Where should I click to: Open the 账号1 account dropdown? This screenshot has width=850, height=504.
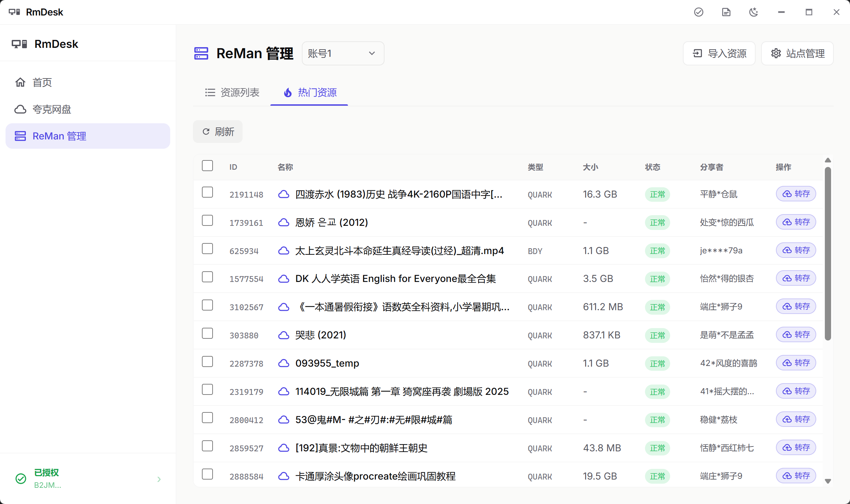coord(343,53)
